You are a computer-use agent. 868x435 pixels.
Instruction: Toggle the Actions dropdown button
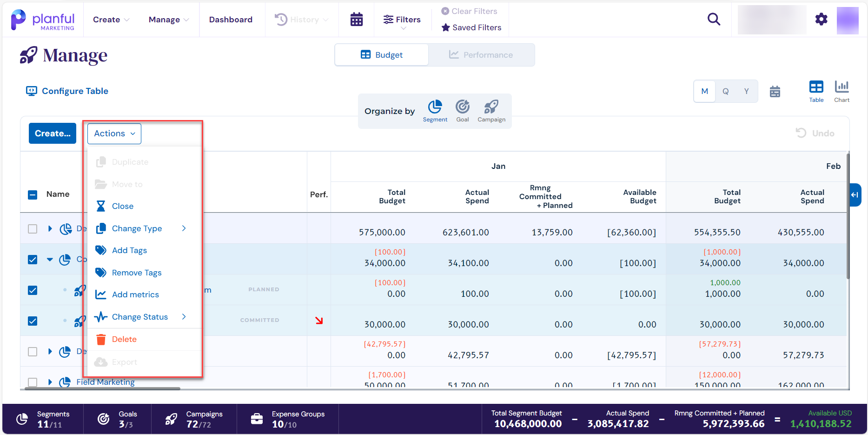coord(114,134)
